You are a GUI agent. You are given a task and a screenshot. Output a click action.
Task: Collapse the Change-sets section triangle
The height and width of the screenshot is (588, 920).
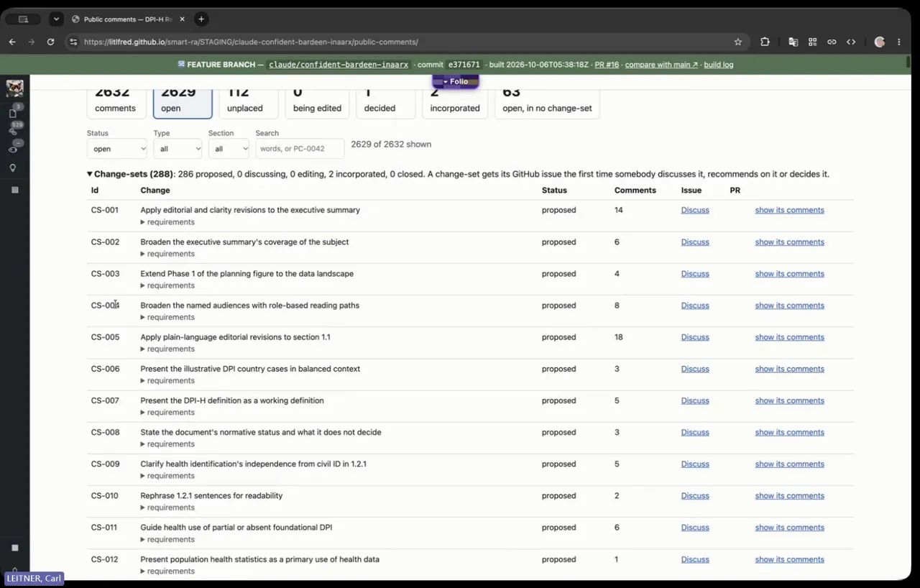pyautogui.click(x=90, y=174)
